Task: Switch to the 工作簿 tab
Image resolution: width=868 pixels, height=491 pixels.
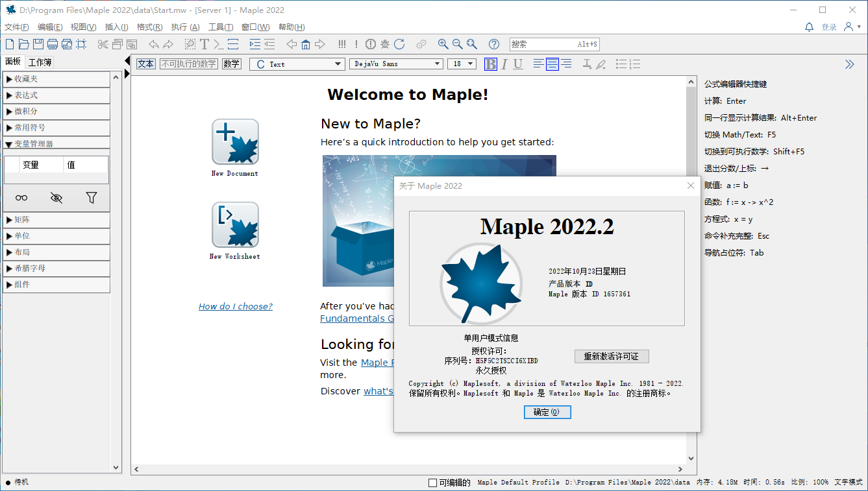Action: 40,62
